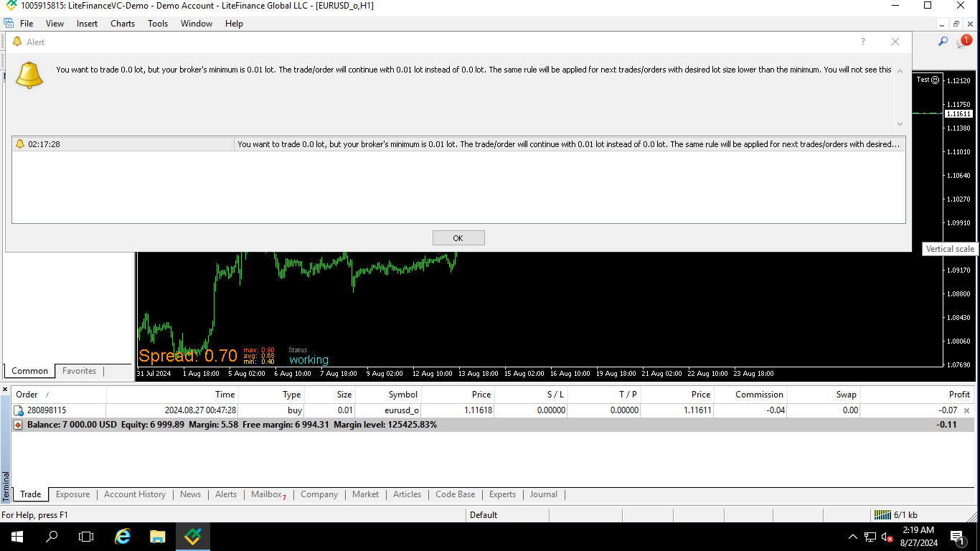
Task: Open the Experts tab
Action: tap(502, 494)
